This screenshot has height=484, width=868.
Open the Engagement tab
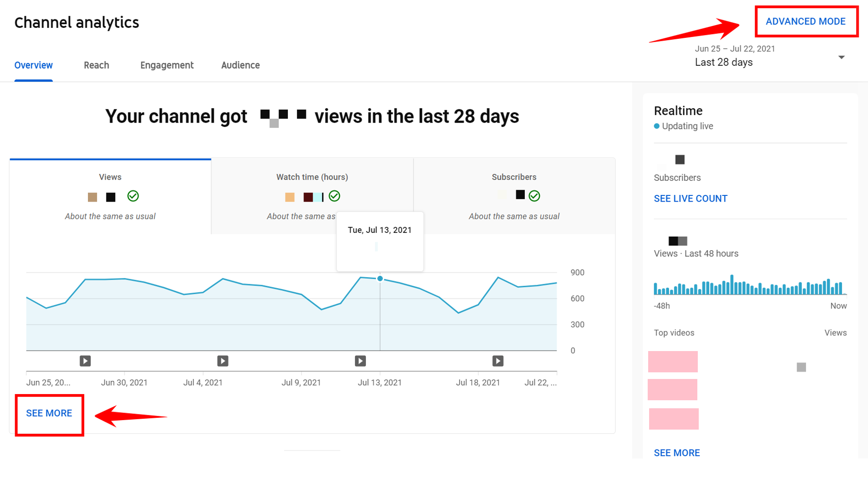(166, 65)
